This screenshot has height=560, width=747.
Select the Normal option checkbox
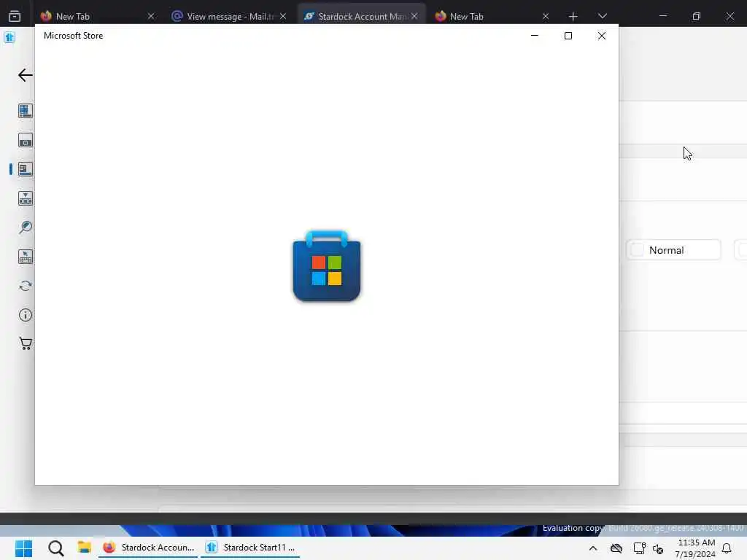[x=637, y=250]
